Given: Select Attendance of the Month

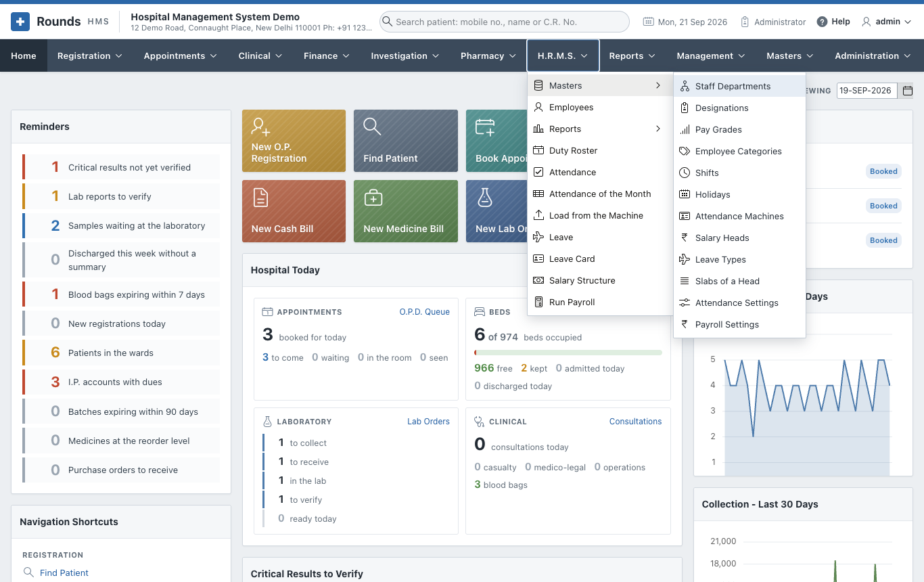Looking at the screenshot, I should pyautogui.click(x=600, y=194).
